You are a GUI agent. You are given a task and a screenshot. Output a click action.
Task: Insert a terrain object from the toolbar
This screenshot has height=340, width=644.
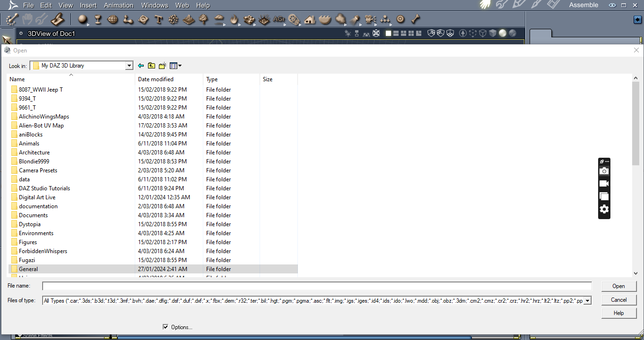pyautogui.click(x=189, y=19)
